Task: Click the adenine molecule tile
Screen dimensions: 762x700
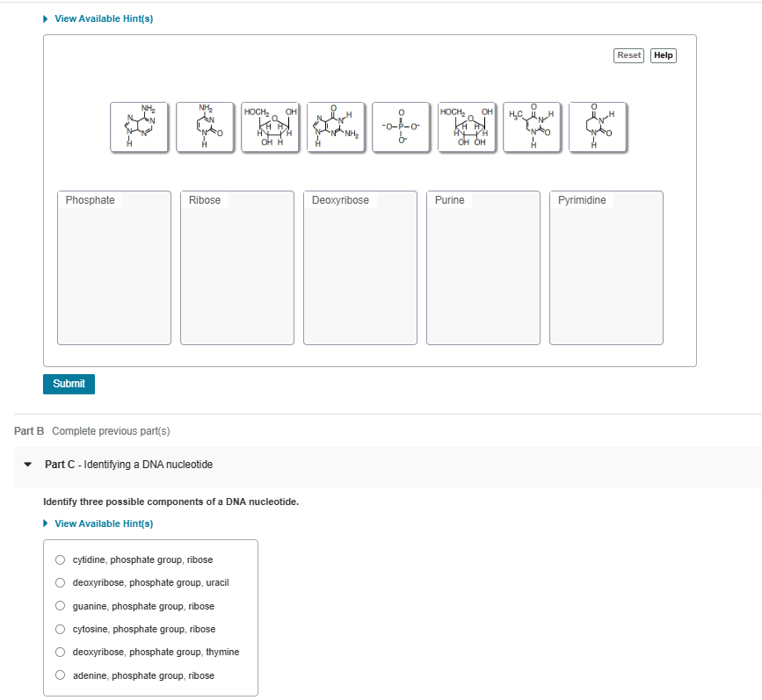Action: (x=140, y=127)
